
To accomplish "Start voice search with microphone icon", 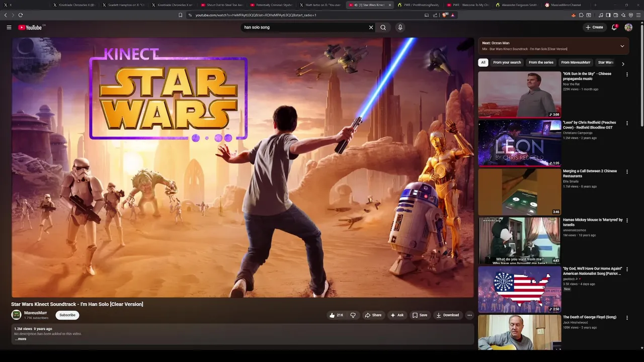I will (x=400, y=27).
